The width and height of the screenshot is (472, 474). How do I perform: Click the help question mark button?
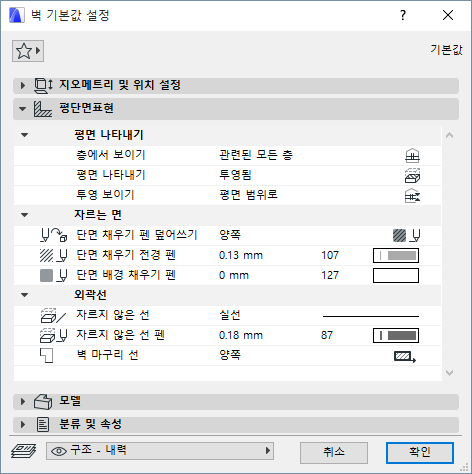403,15
